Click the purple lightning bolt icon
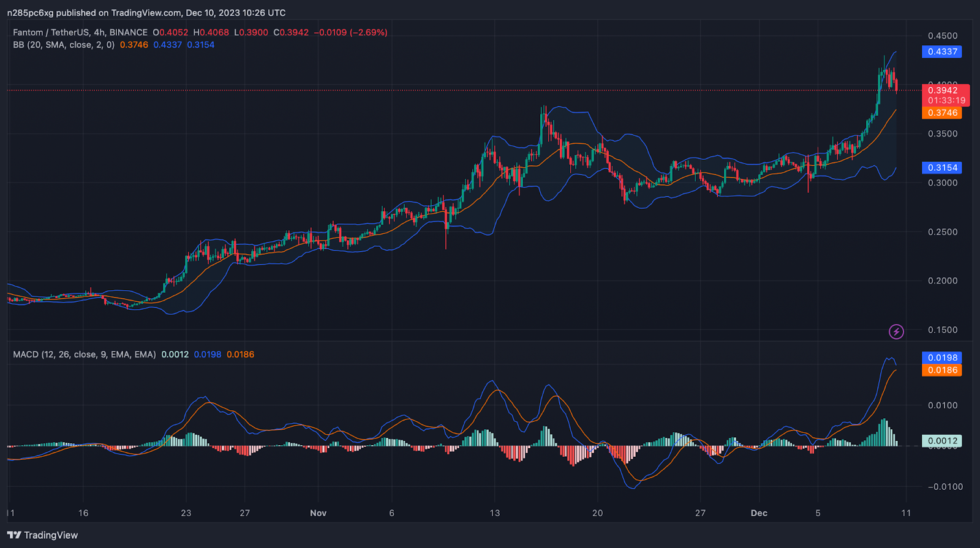 (896, 332)
